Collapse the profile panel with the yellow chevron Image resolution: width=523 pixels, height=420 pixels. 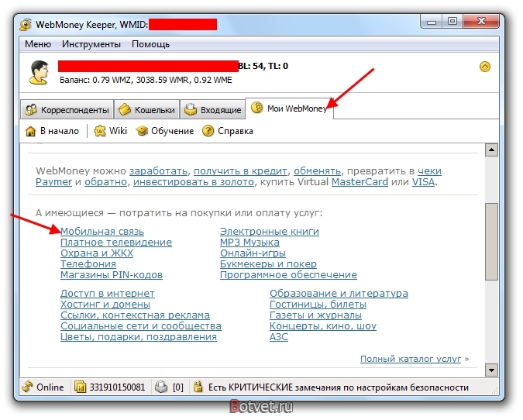click(484, 67)
